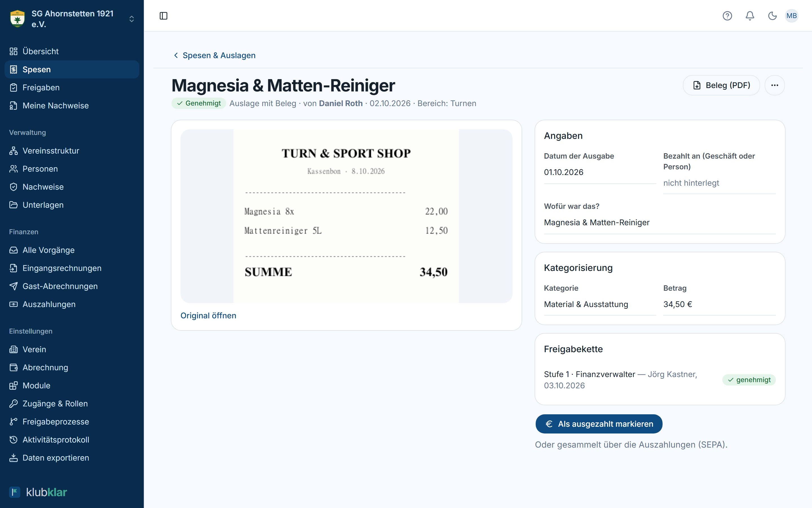Click Betrag value 34,50 €
Viewport: 812px width, 508px height.
coord(678,305)
